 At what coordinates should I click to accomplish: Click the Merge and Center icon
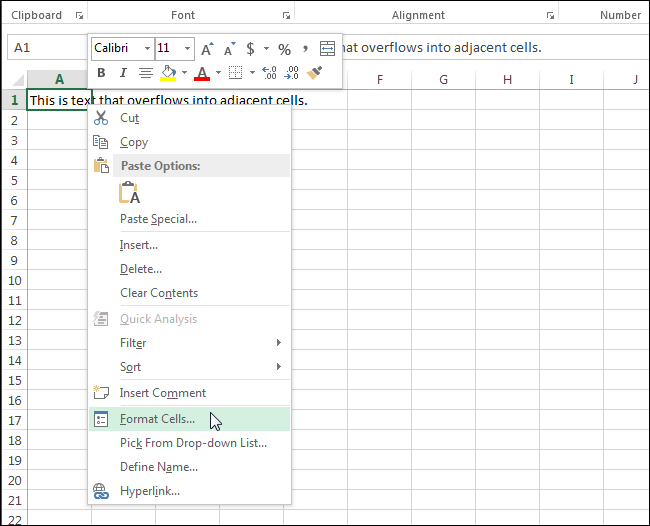[x=327, y=49]
